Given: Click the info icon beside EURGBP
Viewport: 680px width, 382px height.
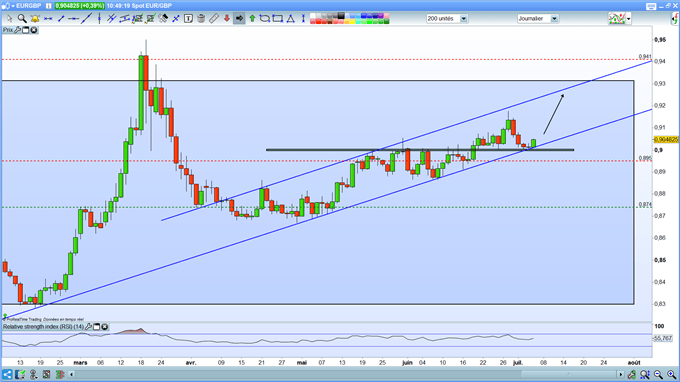Looking at the screenshot, I should click(49, 6).
